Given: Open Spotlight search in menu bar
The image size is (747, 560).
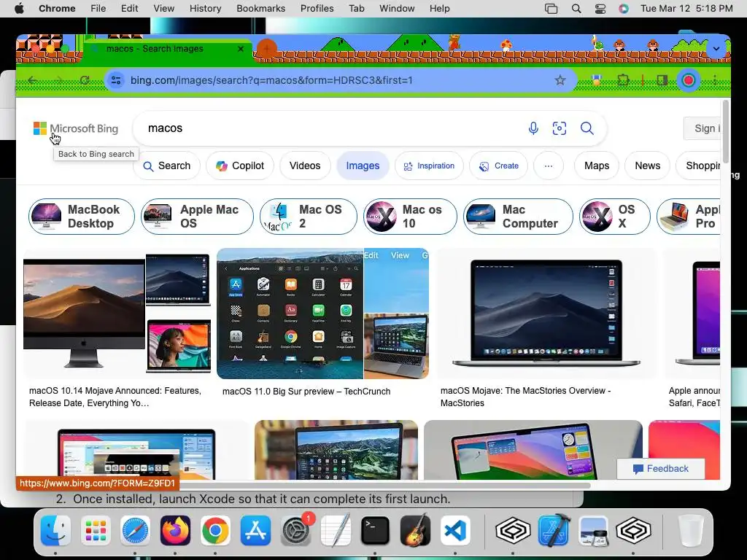Looking at the screenshot, I should [576, 9].
